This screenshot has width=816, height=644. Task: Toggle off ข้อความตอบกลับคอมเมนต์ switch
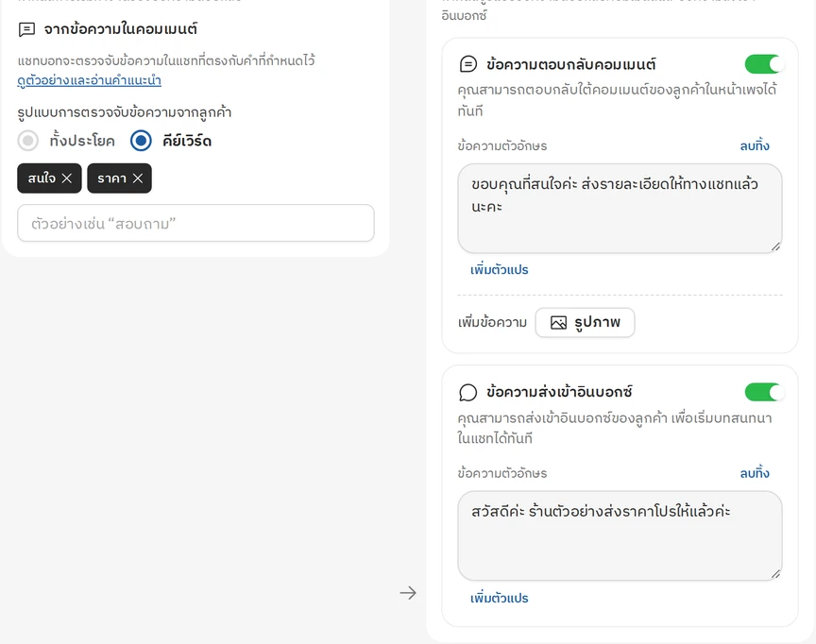tap(764, 64)
